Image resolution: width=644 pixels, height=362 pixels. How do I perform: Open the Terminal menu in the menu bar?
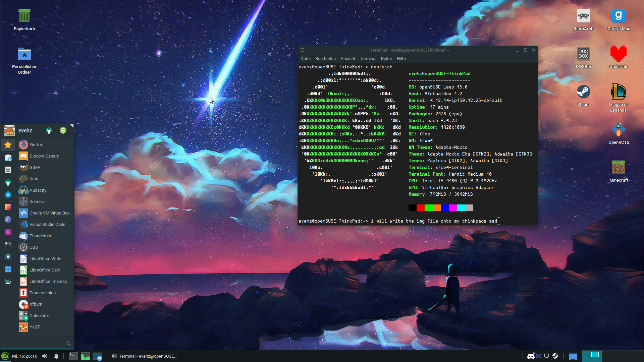pyautogui.click(x=368, y=58)
